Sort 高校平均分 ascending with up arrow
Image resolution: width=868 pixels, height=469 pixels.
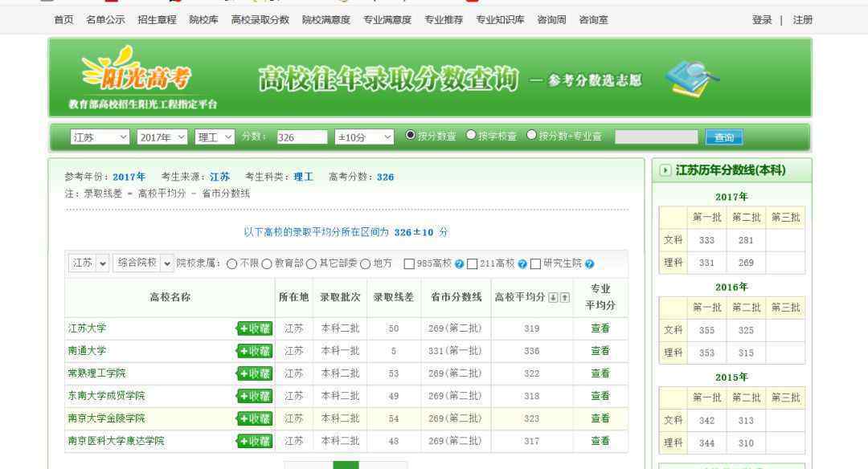coord(564,298)
